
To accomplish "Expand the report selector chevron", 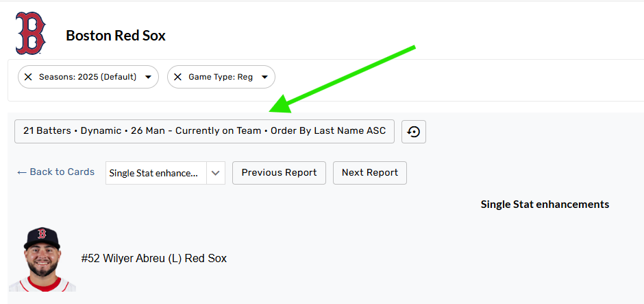I will click(x=216, y=173).
